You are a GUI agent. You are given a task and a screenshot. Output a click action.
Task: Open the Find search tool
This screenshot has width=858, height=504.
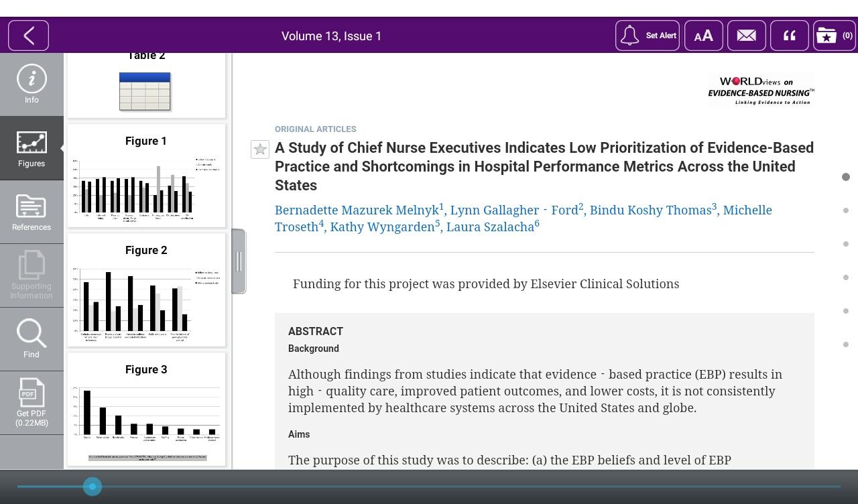(32, 338)
